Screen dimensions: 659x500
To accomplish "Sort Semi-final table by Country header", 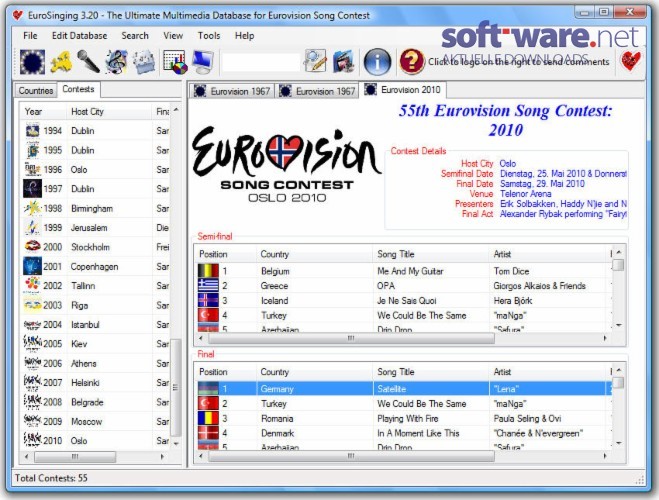I will click(x=314, y=254).
